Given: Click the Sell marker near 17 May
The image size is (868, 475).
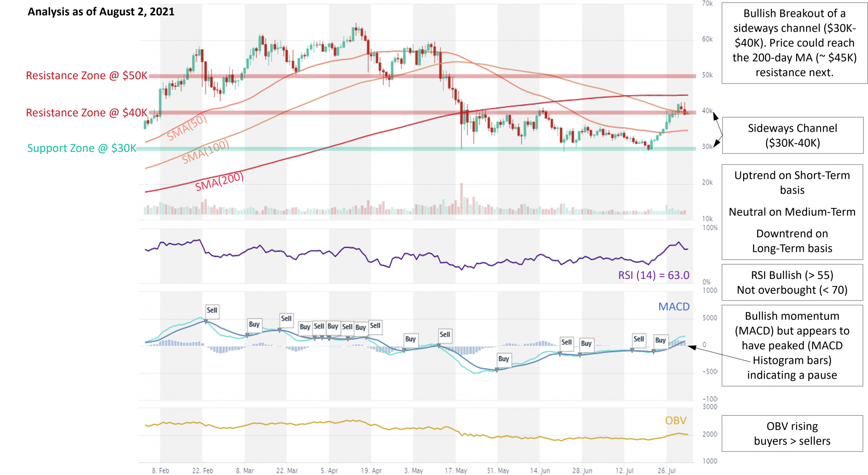Looking at the screenshot, I should point(445,334).
